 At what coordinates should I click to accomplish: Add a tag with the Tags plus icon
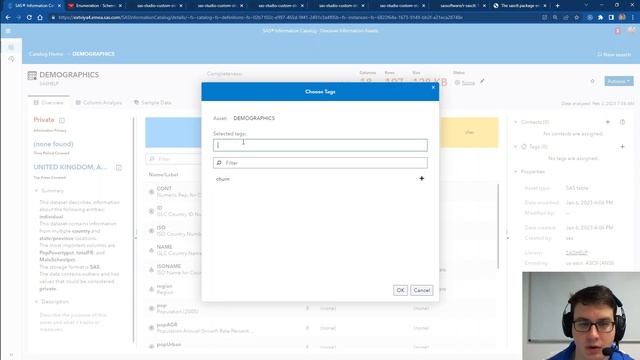622,147
